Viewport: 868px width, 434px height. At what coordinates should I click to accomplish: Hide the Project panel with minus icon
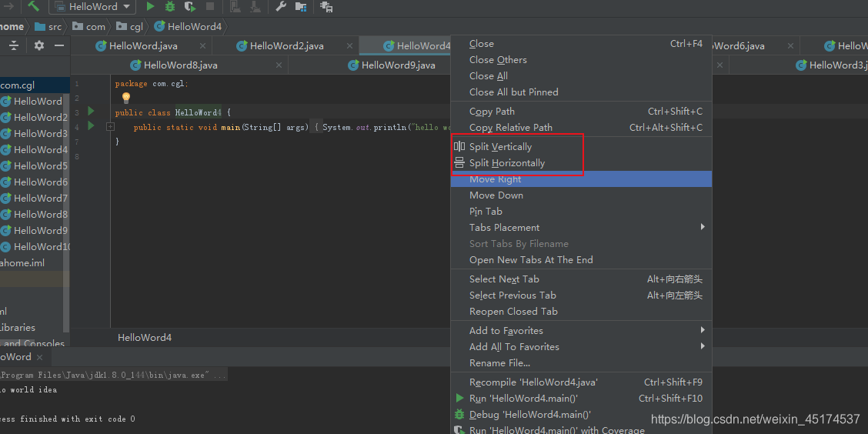(x=58, y=45)
